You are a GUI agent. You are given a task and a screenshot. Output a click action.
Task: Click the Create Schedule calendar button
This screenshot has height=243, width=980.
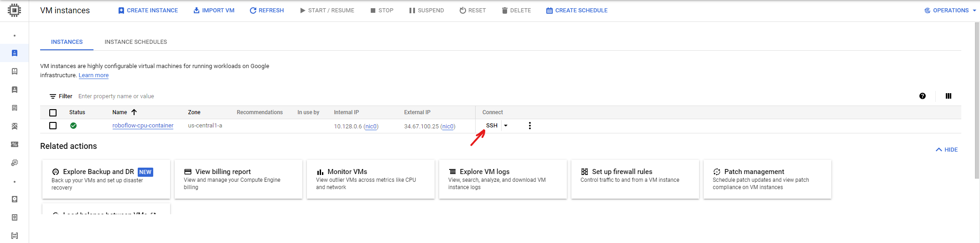coord(576,10)
